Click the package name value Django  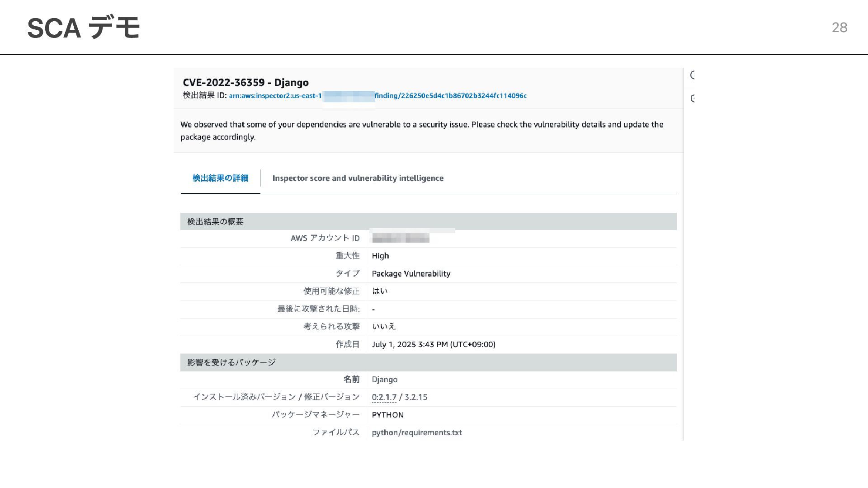click(385, 380)
